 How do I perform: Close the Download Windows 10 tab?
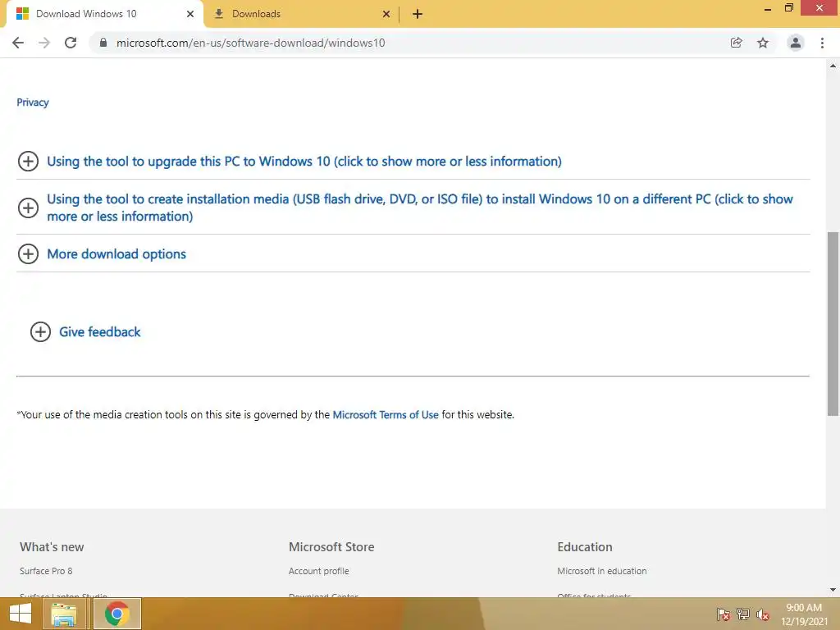pyautogui.click(x=190, y=14)
